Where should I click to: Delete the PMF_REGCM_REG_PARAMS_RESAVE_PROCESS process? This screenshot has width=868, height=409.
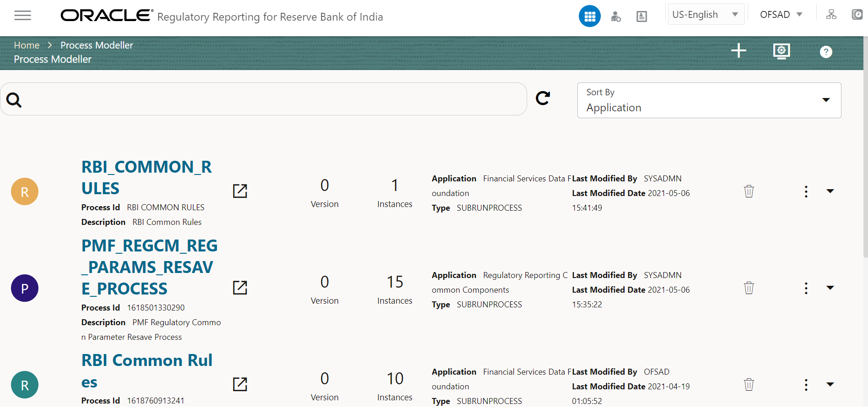click(749, 288)
